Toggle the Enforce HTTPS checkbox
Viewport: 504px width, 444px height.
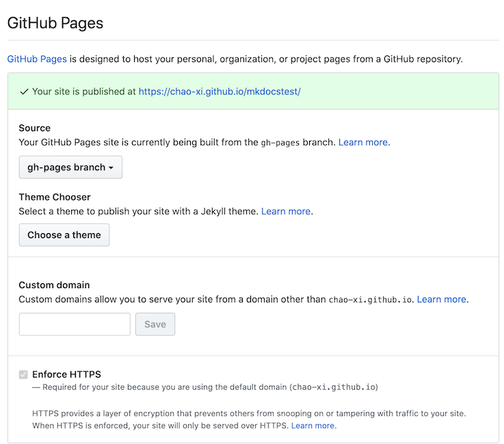coord(24,374)
